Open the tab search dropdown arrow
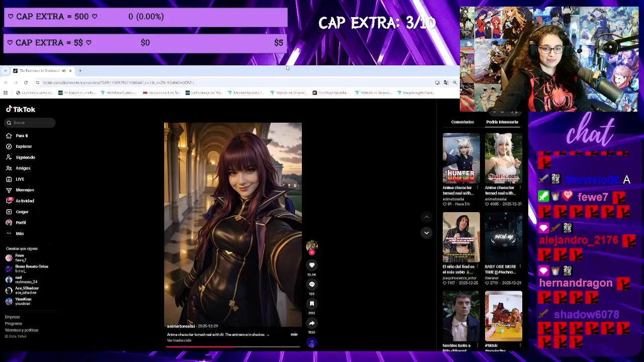The width and height of the screenshot is (644, 362). 5,71
